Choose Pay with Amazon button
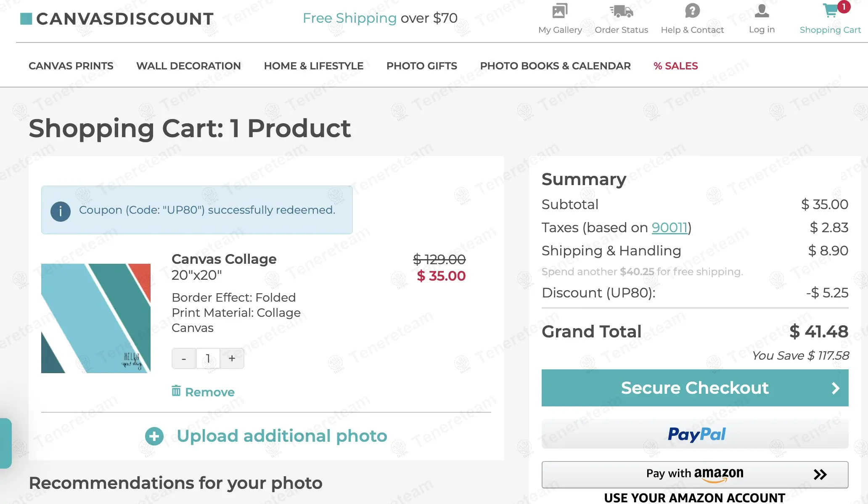868x504 pixels. click(x=695, y=475)
